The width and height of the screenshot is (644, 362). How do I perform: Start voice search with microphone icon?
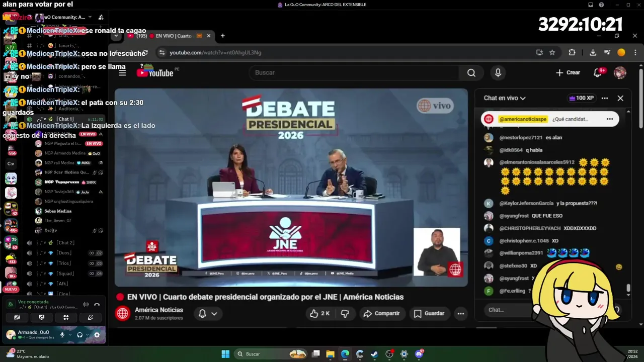click(498, 73)
